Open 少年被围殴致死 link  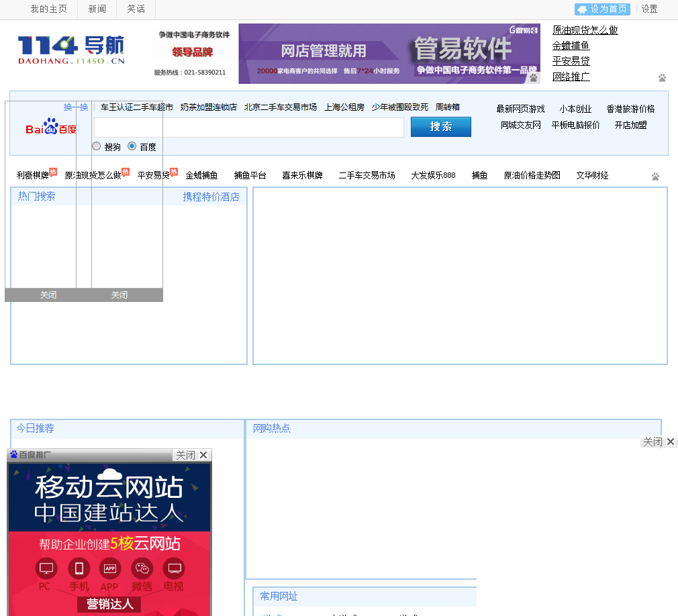(399, 107)
